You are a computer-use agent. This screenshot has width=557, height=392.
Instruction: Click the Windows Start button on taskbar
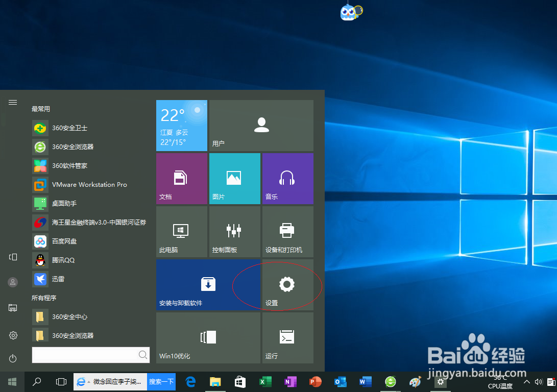coord(12,382)
